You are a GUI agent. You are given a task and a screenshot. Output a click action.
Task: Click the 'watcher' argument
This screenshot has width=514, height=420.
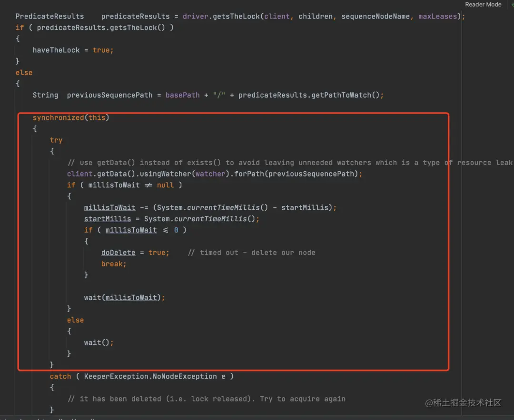point(210,174)
